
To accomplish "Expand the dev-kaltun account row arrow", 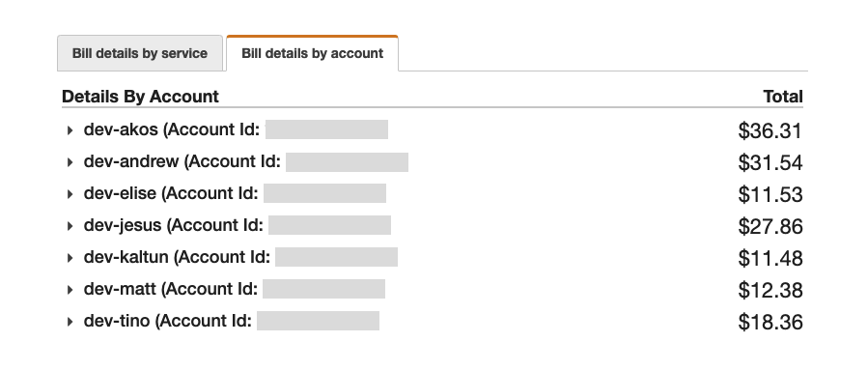I will point(70,258).
